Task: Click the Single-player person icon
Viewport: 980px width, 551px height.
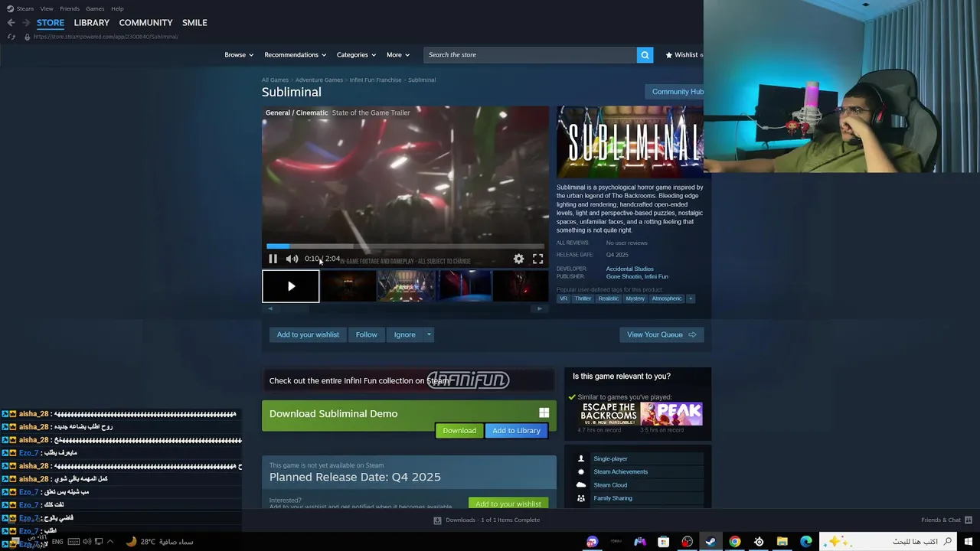Action: click(x=581, y=459)
